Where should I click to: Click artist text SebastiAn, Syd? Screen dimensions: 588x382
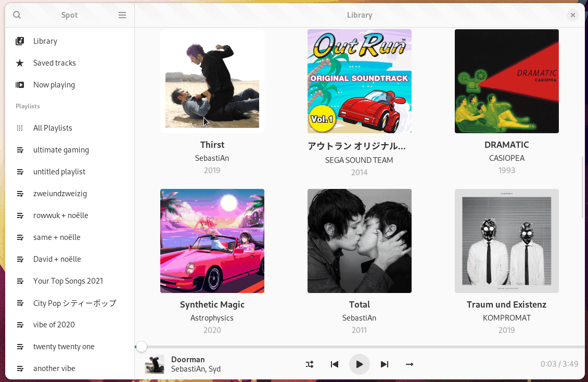click(x=196, y=370)
